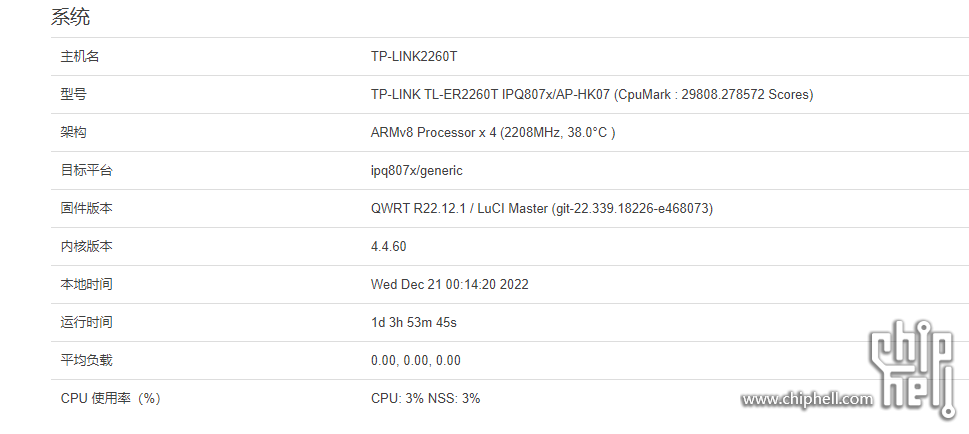Select the uptime value 1d 3h 53m 45s
This screenshot has width=969, height=434.
[414, 322]
